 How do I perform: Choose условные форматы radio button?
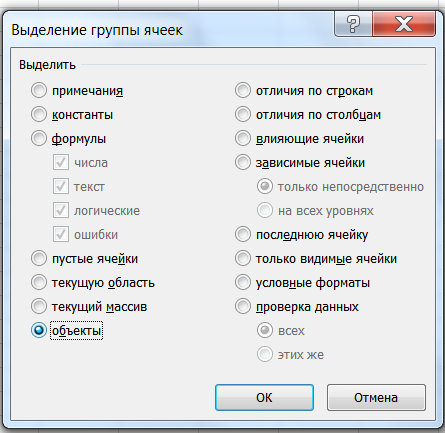tap(243, 283)
